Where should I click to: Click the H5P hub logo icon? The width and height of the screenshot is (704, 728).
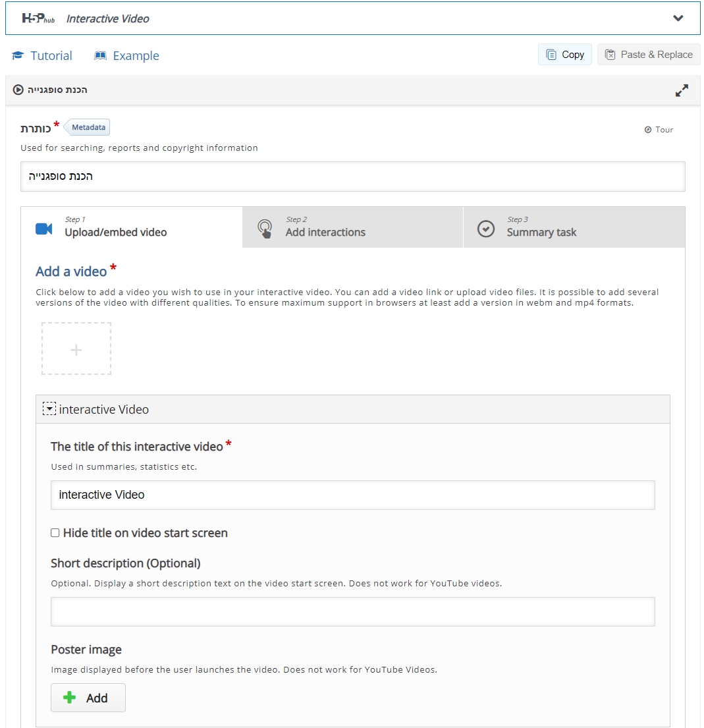(x=38, y=18)
